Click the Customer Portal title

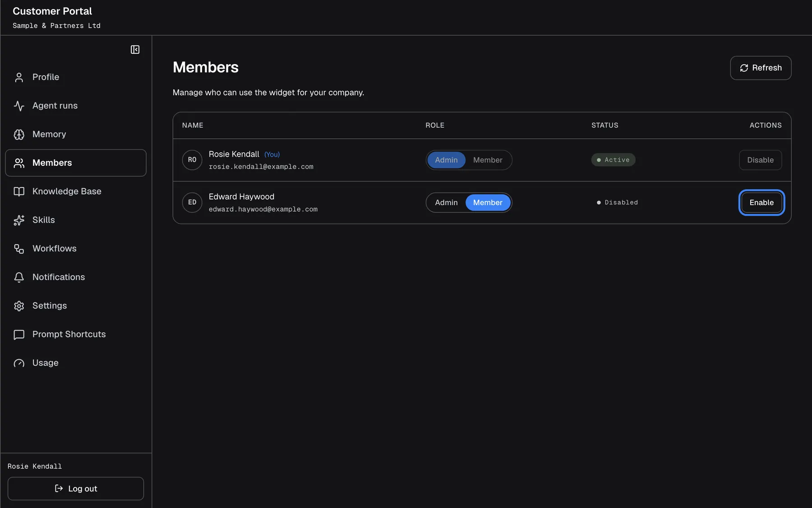pyautogui.click(x=52, y=11)
